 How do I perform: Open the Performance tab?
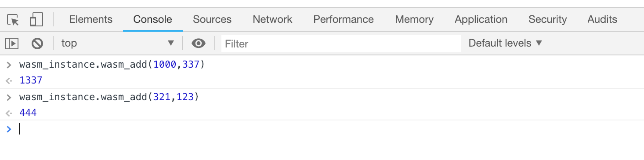click(x=344, y=19)
